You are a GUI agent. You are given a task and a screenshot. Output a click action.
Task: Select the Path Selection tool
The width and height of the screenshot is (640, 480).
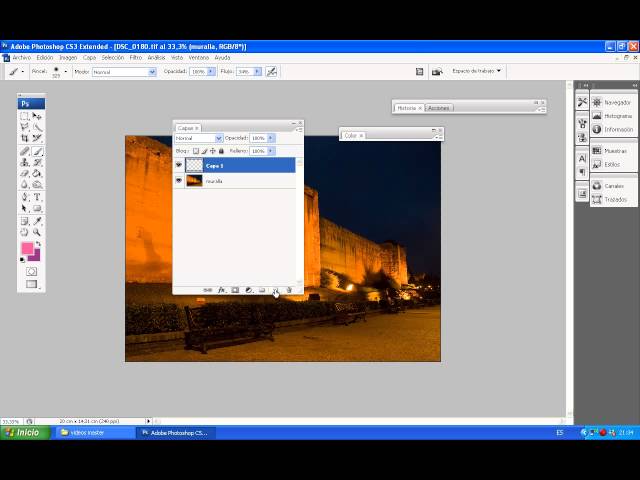click(24, 208)
